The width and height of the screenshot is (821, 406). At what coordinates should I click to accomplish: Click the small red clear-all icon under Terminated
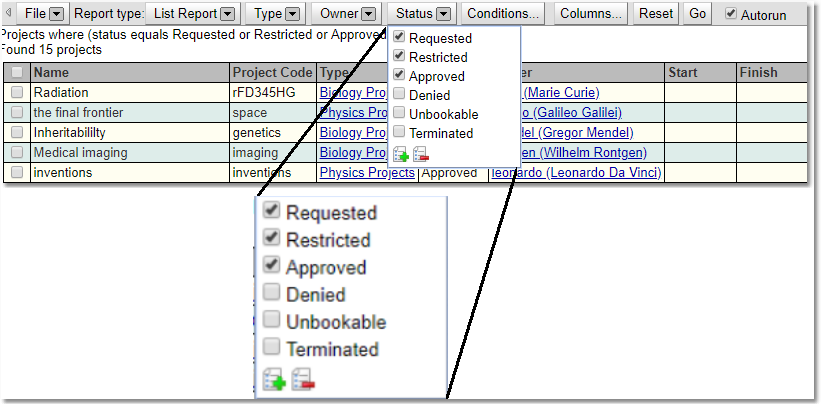pyautogui.click(x=420, y=154)
